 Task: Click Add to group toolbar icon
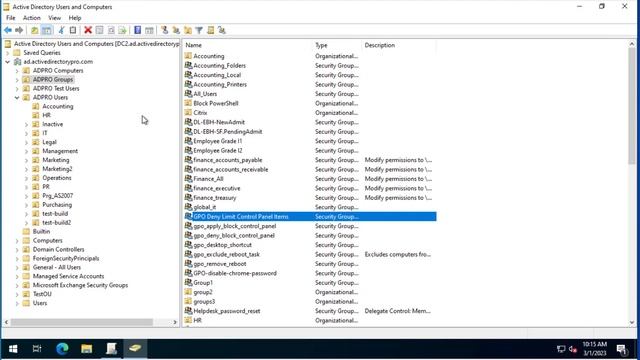[222, 30]
